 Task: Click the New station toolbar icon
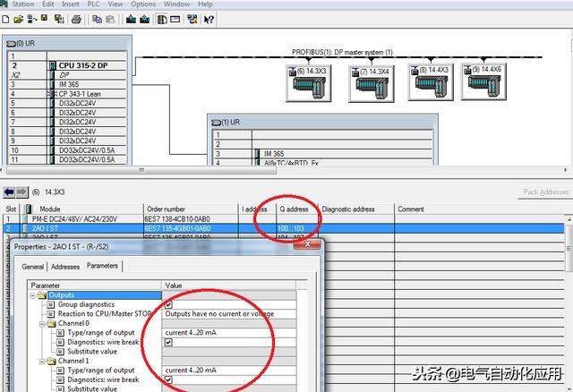[7, 18]
